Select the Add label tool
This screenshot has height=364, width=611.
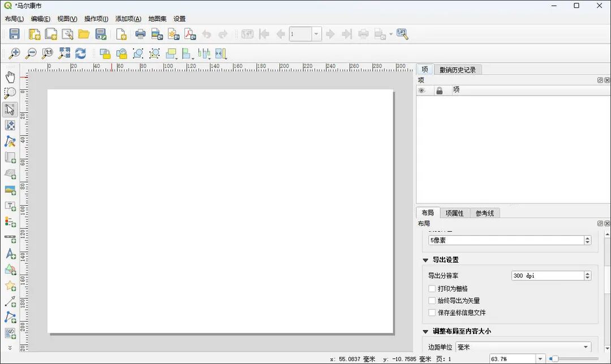[x=10, y=206]
